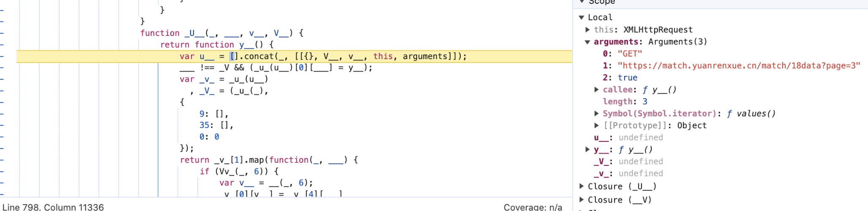Expand the Closure (__V) scope
Viewport: 868px width, 211px height.
[x=582, y=200]
